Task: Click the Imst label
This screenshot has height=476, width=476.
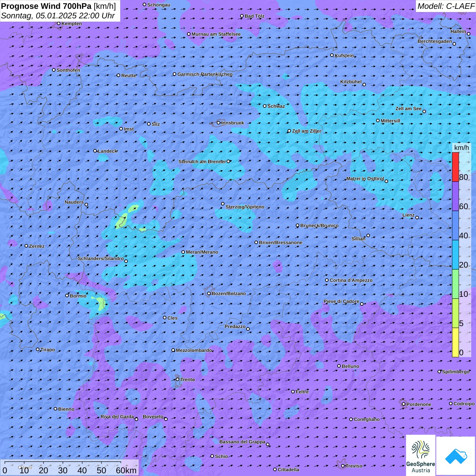Action: (129, 129)
